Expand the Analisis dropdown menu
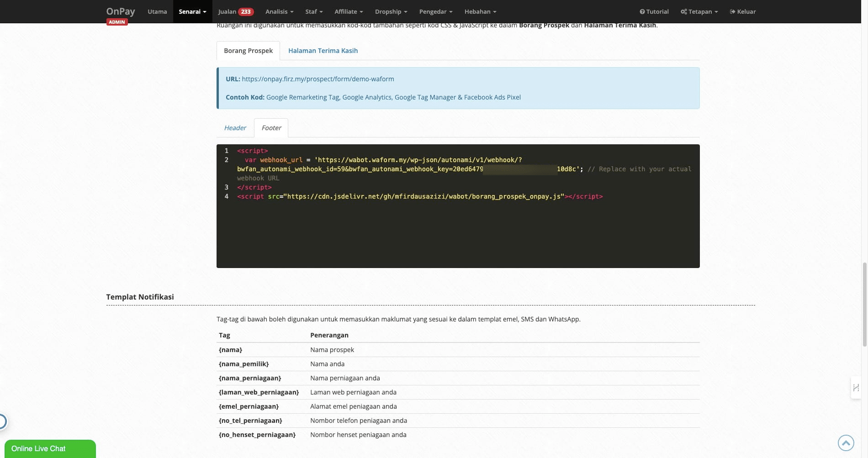Screen dimensions: 868x458 click(279, 11)
